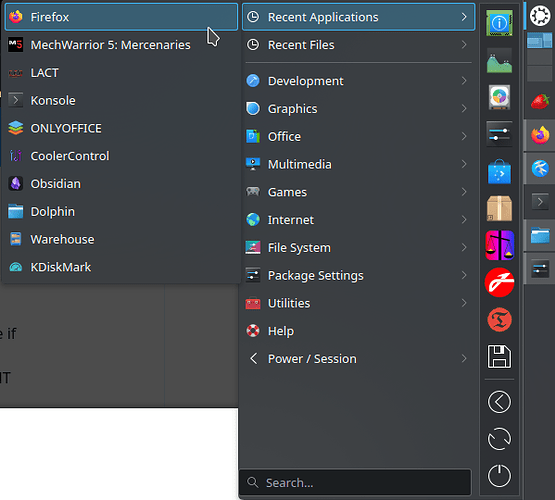The width and height of the screenshot is (555, 500).
Task: Open MechWarrior 5: Mercenaries from recent apps
Action: pyautogui.click(x=121, y=45)
